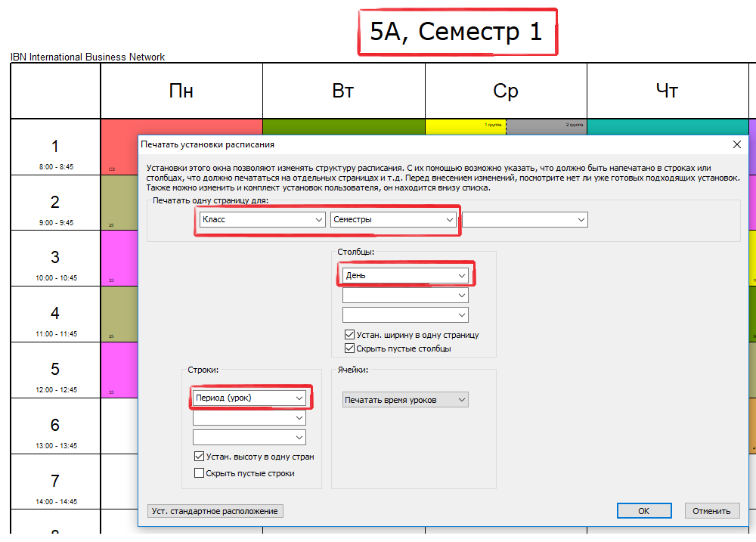Expand the Семестры dropdown

[393, 219]
